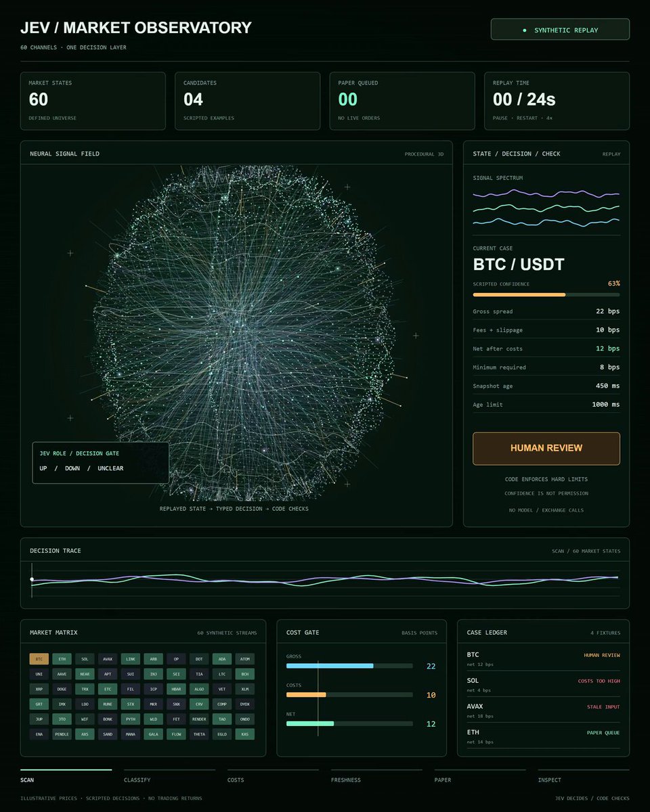
Task: Select the DOGE market cell
Action: (62, 689)
